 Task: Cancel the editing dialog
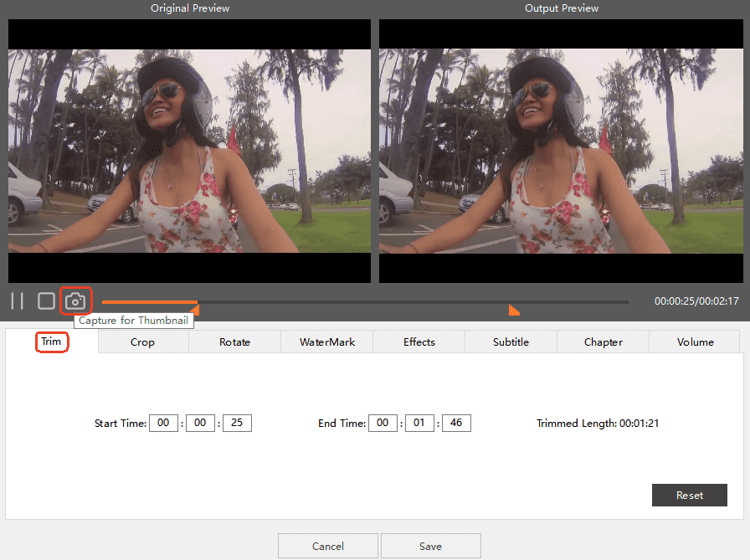[327, 546]
